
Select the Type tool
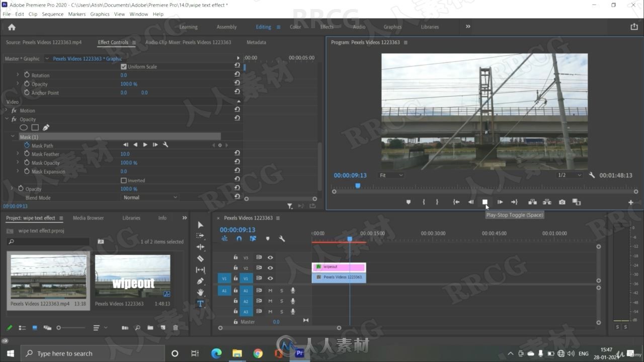200,304
